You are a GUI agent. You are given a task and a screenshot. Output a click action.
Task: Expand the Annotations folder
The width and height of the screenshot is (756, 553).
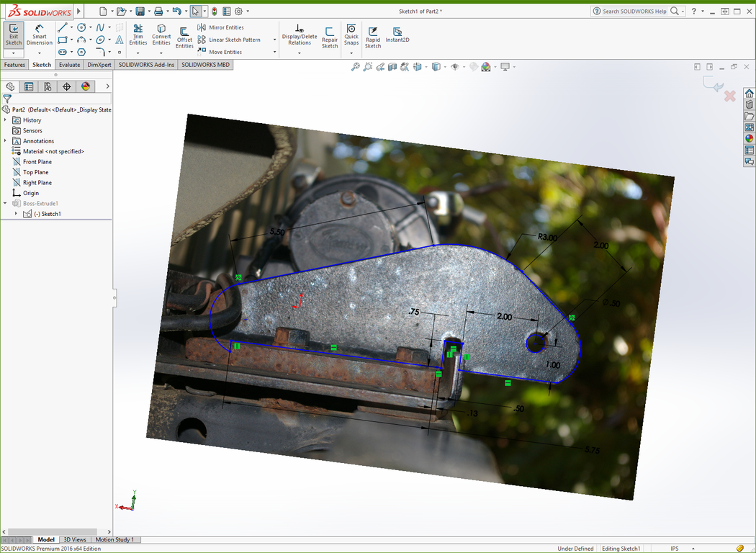[6, 141]
